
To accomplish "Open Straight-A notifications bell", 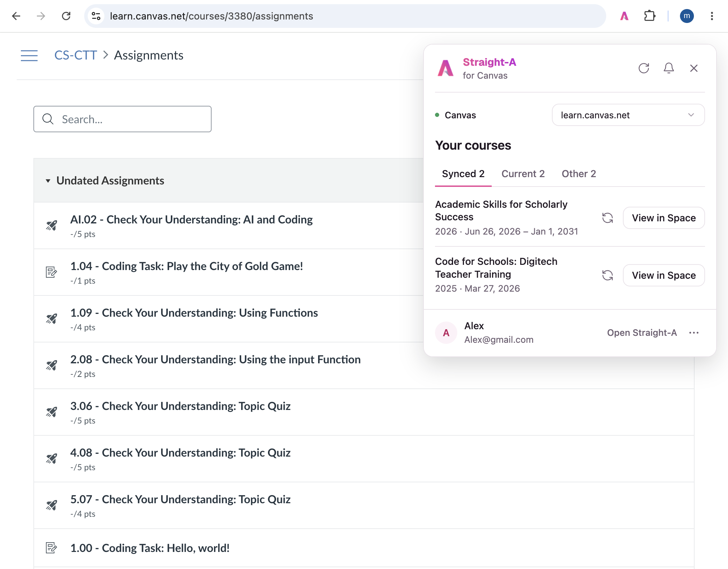I will pyautogui.click(x=669, y=68).
